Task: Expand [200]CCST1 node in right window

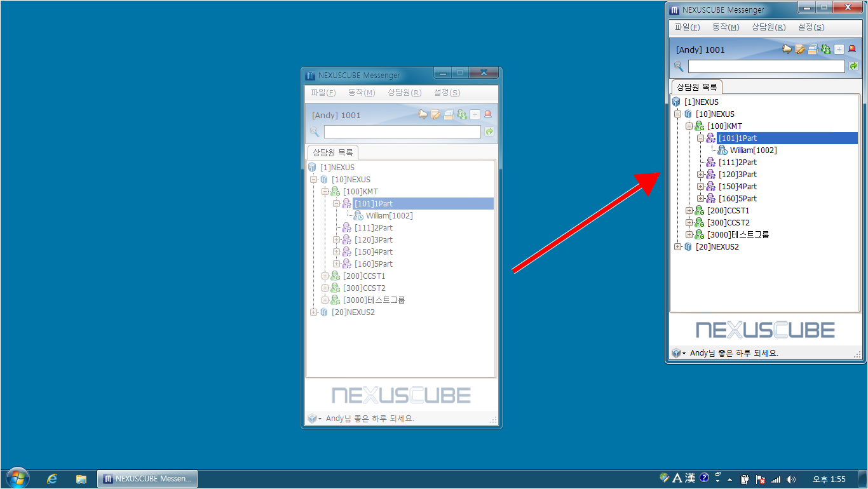Action: point(689,211)
